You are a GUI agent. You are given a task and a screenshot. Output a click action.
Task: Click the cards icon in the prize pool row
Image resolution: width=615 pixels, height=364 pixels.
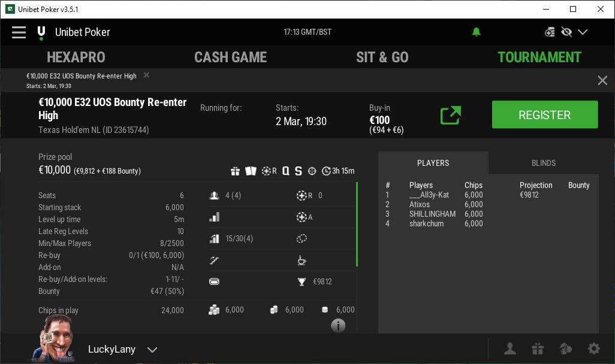pyautogui.click(x=251, y=171)
